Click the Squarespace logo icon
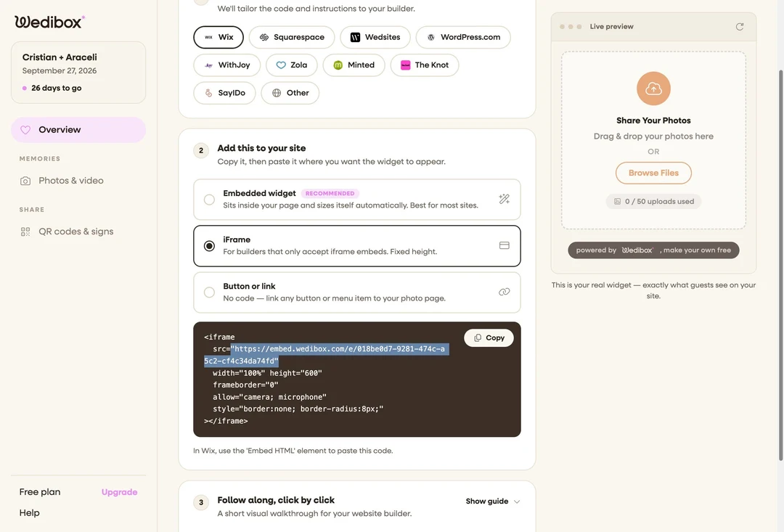This screenshot has height=532, width=784. 264,38
